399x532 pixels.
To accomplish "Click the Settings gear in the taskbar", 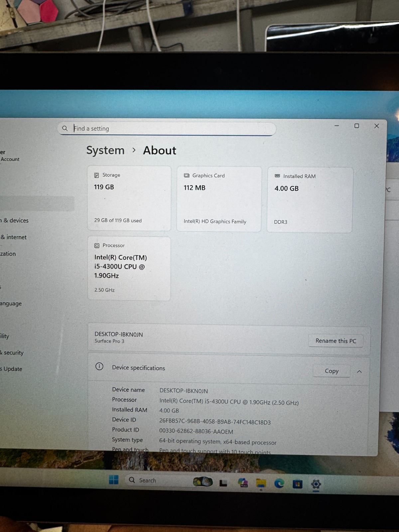I will (316, 484).
